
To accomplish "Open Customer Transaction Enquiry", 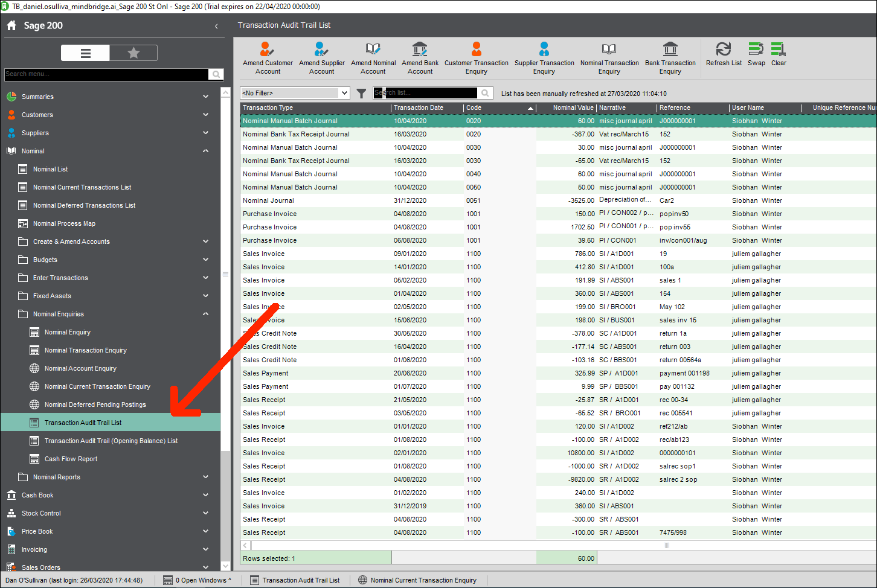I will [x=476, y=57].
